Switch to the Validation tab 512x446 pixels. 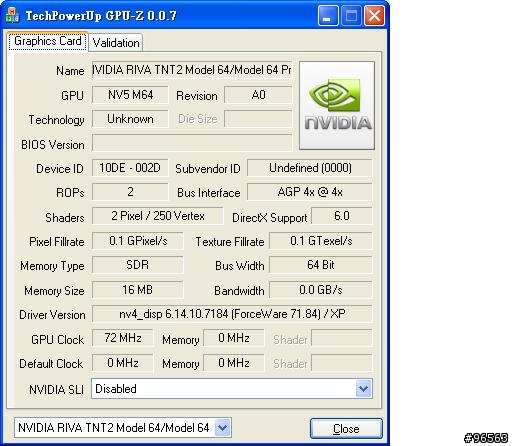click(x=116, y=43)
